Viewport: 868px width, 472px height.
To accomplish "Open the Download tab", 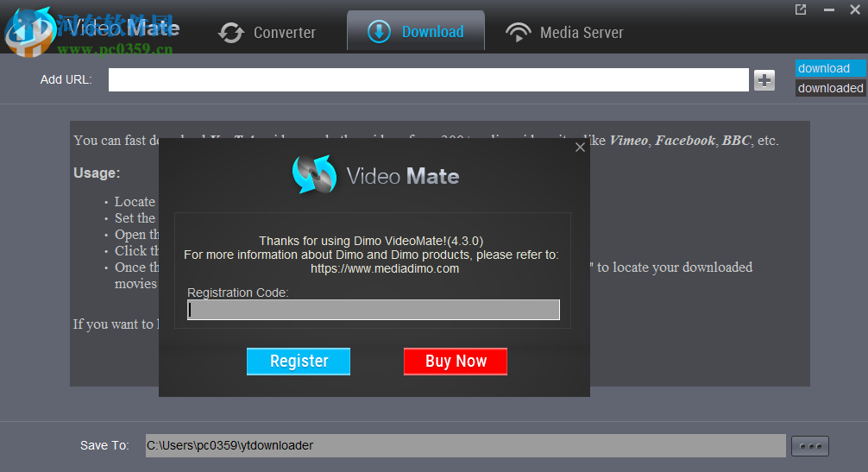I will pos(416,31).
